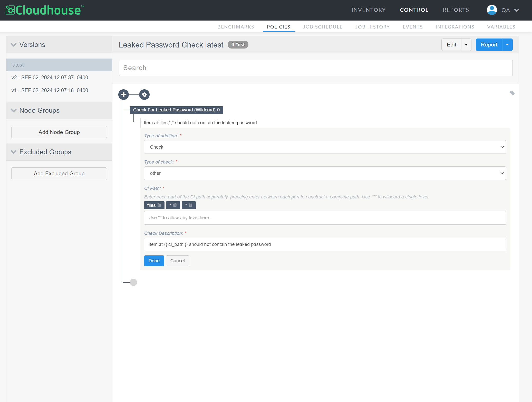Open the Events tab

point(413,27)
